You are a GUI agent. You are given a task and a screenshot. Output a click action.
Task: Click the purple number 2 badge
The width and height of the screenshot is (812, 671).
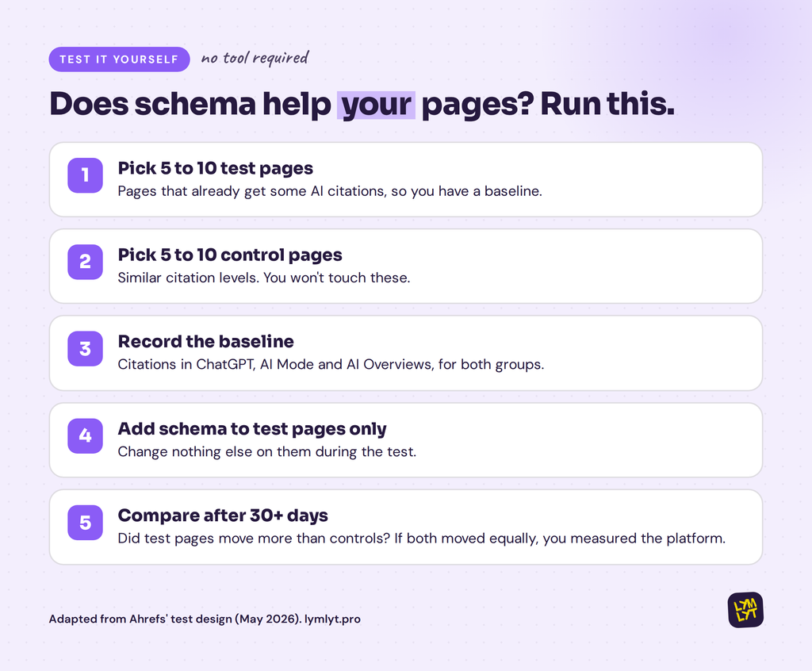pyautogui.click(x=86, y=262)
